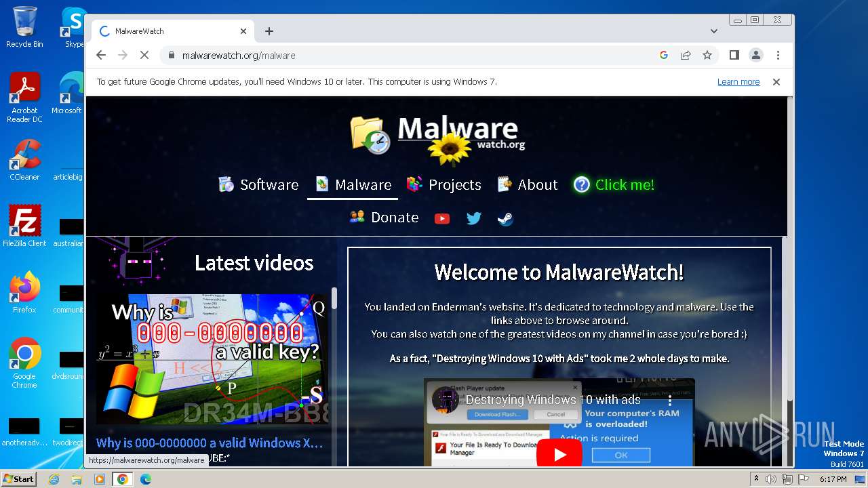Play the 'Destroying Windows 10 with ads' video
This screenshot has width=868, height=488.
point(559,454)
